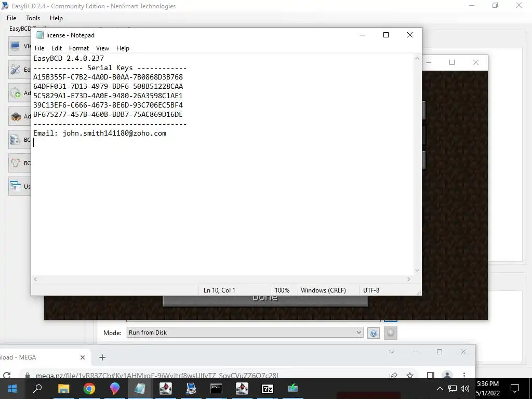Screen dimensions: 532x399
Task: Click Notepad's vertical scrollbar up arrow
Action: point(417,58)
